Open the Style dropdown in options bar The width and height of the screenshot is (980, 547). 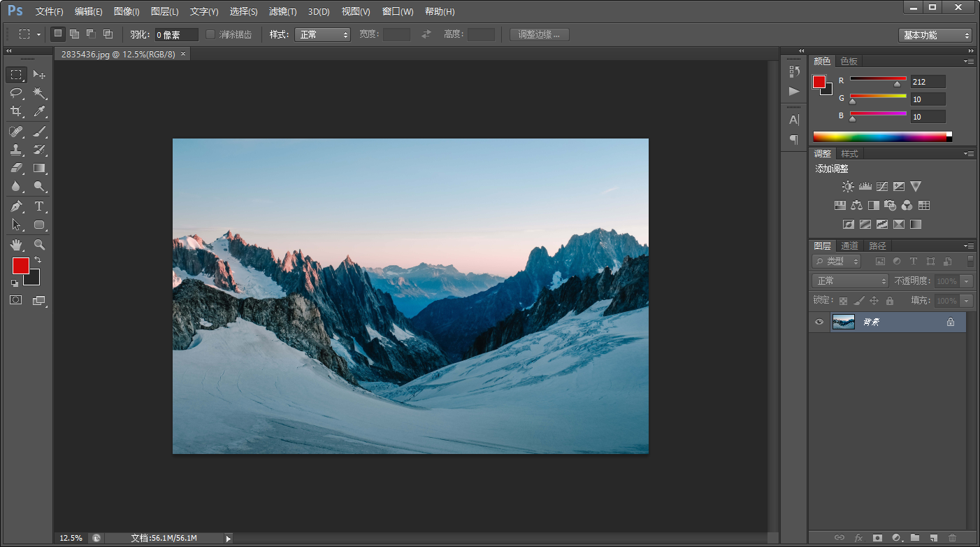(x=322, y=34)
